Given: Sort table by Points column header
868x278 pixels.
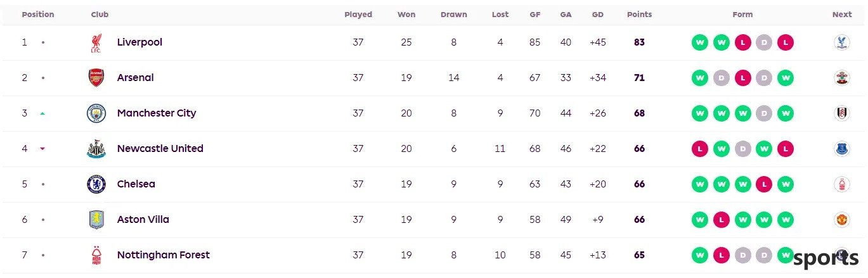Looking at the screenshot, I should [x=639, y=15].
